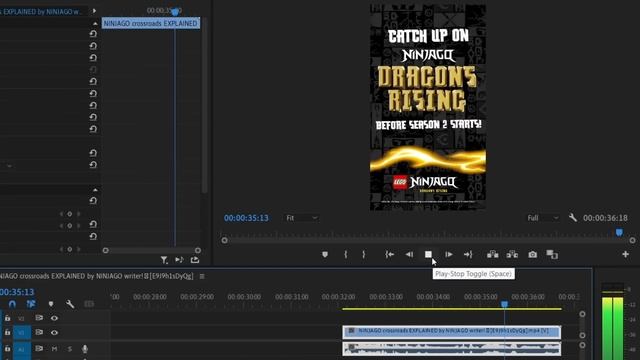Select the NINJAGO crossroads sequence tab

(97, 276)
